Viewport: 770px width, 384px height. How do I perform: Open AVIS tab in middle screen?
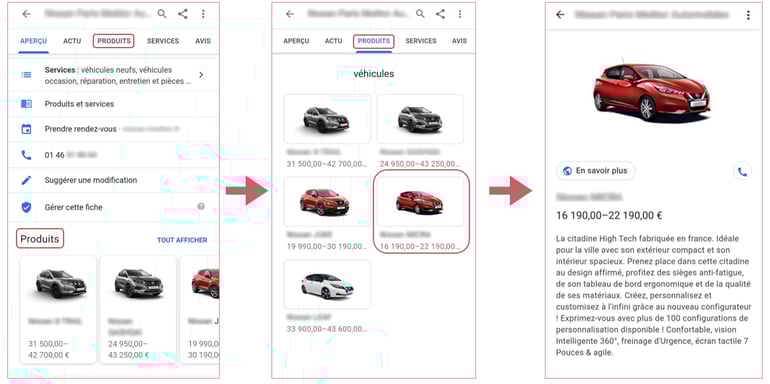[x=460, y=41]
